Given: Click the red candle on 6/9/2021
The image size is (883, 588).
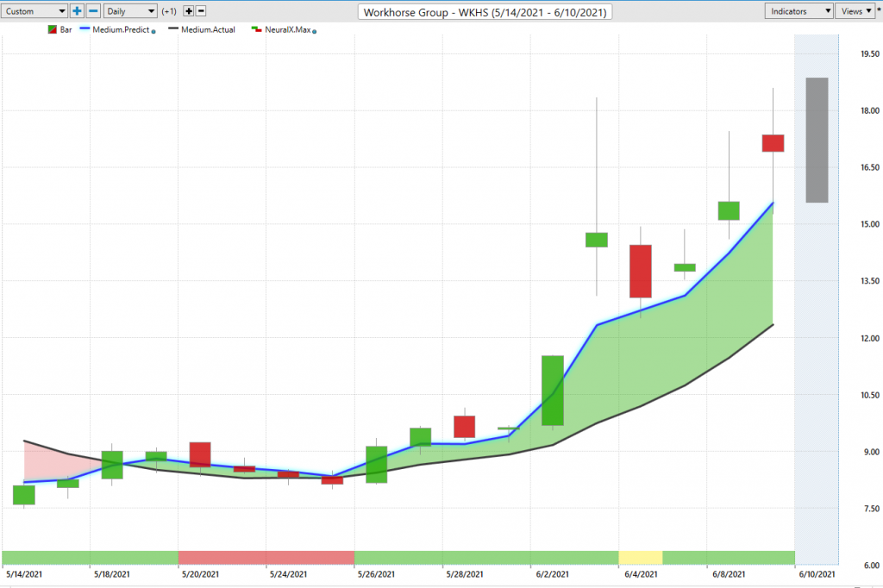Looking at the screenshot, I should click(773, 143).
